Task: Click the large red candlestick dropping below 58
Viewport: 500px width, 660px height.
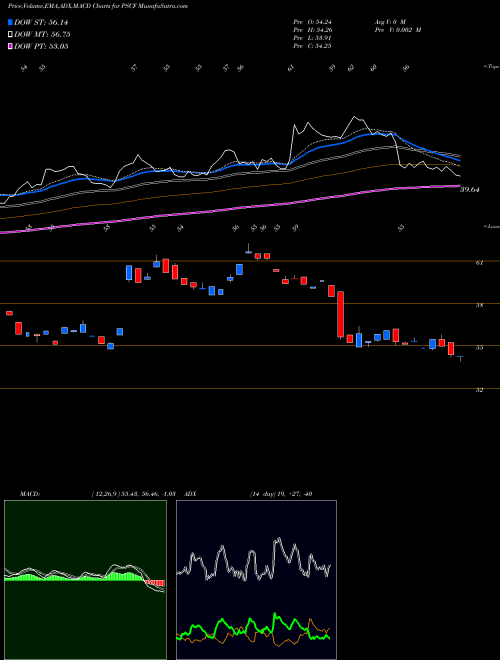Action: coord(340,314)
